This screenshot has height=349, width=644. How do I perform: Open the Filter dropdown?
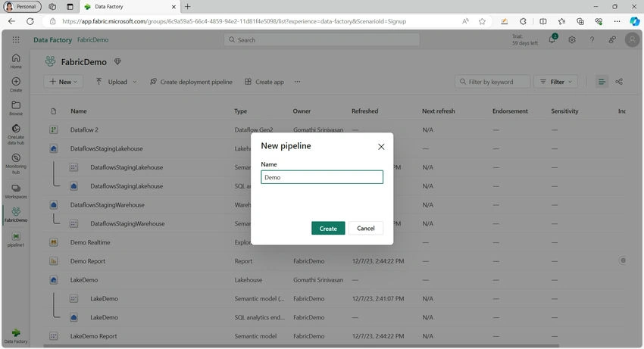tap(555, 82)
